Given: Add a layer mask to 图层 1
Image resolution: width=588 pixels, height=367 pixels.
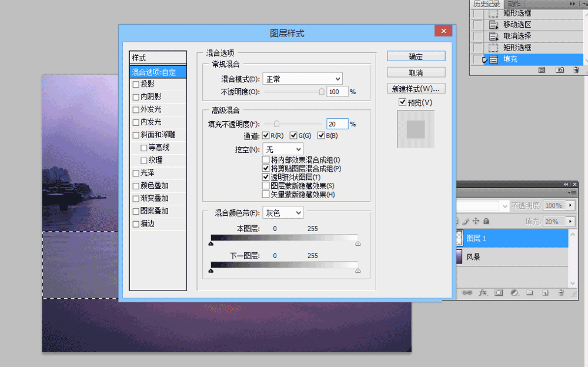Looking at the screenshot, I should pos(499,293).
